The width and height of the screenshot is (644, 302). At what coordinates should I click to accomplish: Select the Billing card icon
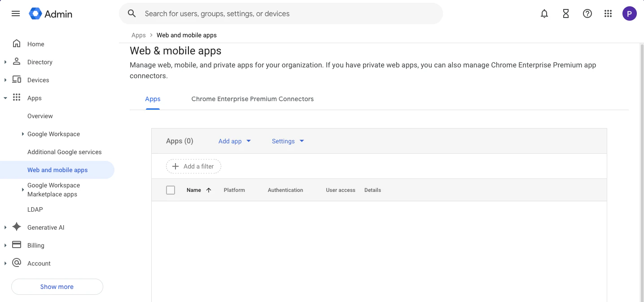pyautogui.click(x=16, y=245)
